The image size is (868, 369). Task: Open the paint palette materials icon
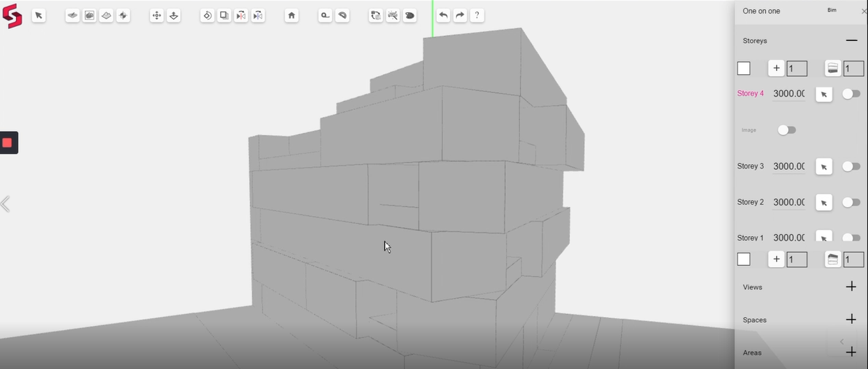(410, 15)
